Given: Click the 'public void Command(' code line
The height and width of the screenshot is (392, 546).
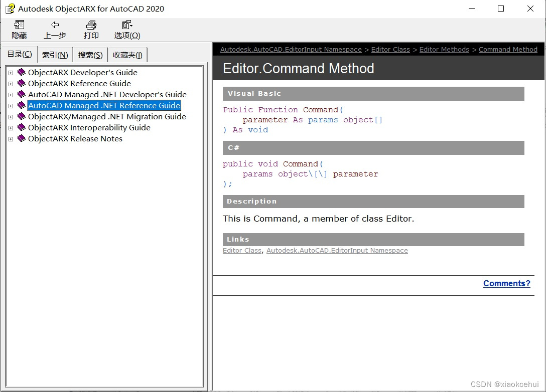Looking at the screenshot, I should click(273, 164).
